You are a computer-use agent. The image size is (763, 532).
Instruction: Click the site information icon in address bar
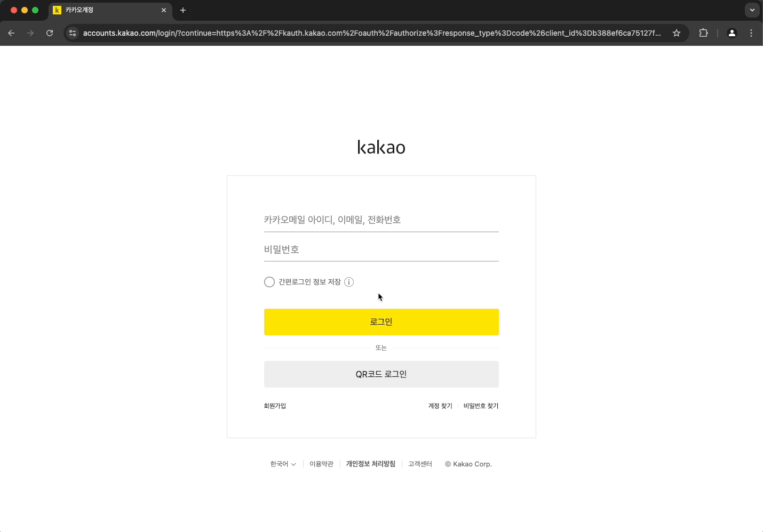tap(73, 33)
